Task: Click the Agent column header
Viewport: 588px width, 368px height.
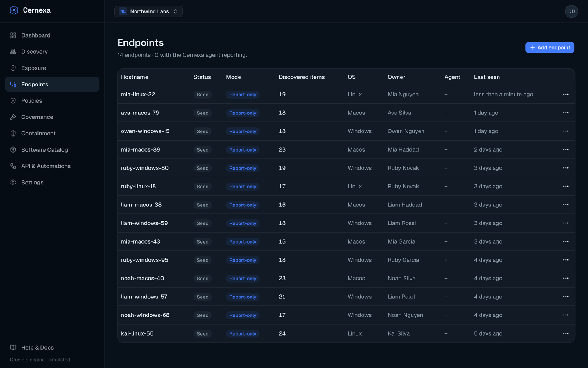Action: (x=452, y=77)
